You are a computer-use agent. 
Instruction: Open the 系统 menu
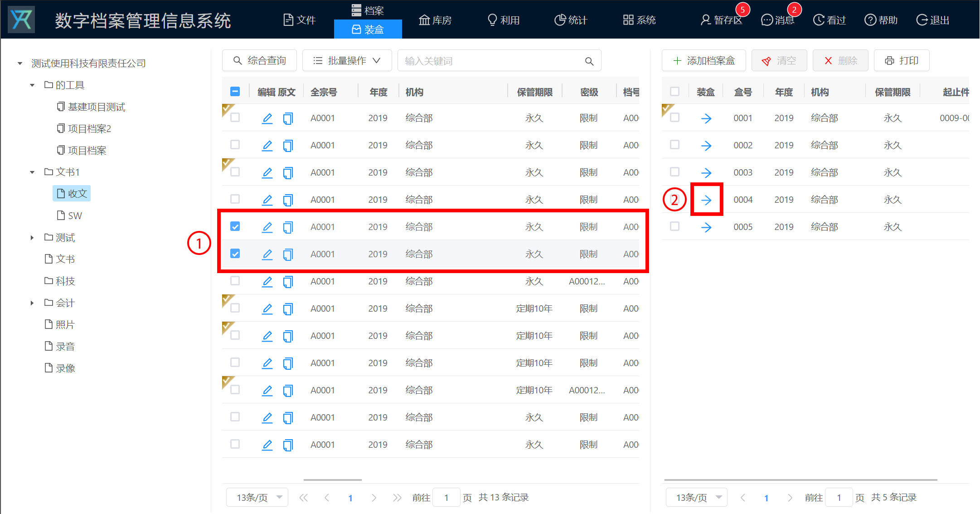click(x=639, y=20)
